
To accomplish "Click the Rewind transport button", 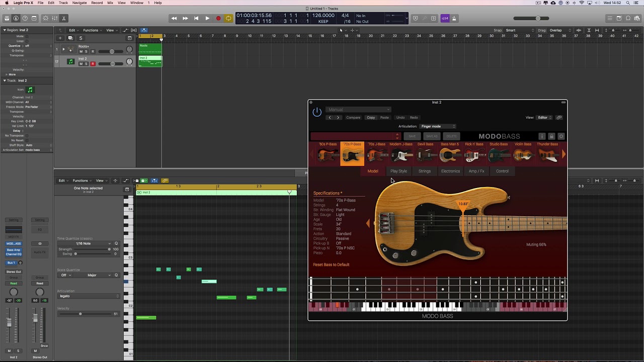I will 174,19.
